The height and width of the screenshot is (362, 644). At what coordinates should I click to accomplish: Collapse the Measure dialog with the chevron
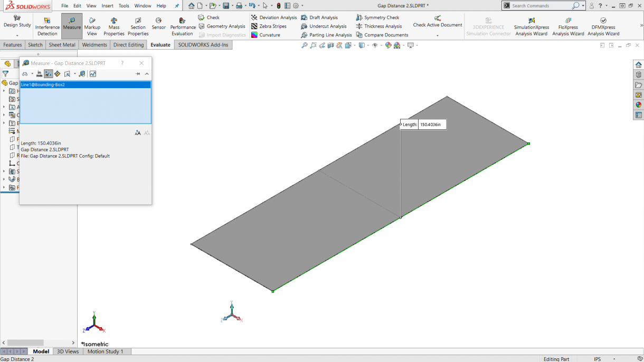click(x=147, y=74)
